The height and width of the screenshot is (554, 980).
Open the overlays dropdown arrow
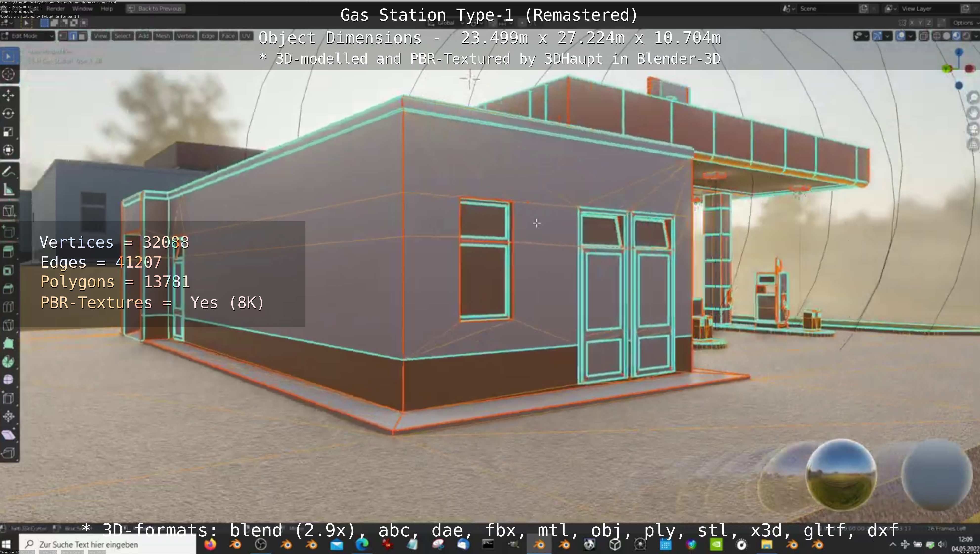[911, 36]
